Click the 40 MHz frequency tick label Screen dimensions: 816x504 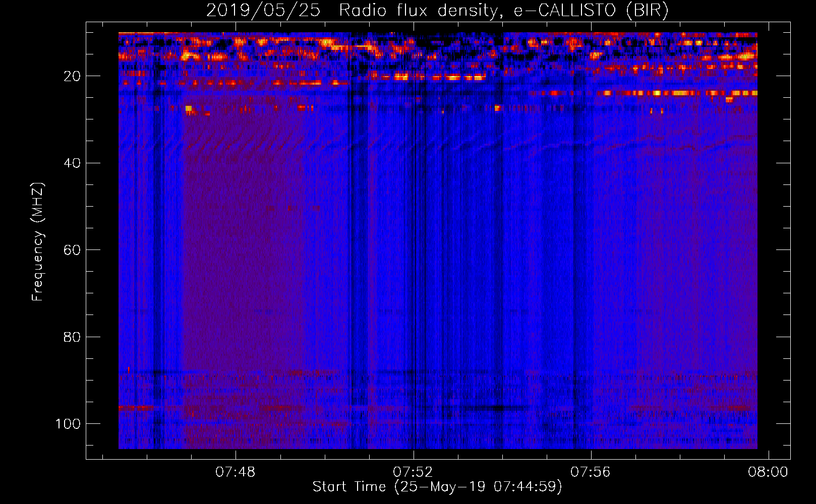(x=72, y=163)
